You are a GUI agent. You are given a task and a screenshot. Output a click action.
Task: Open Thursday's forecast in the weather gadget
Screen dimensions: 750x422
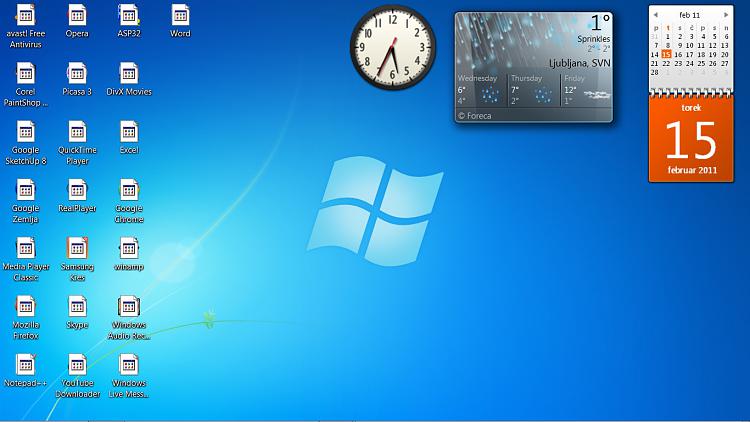point(533,89)
